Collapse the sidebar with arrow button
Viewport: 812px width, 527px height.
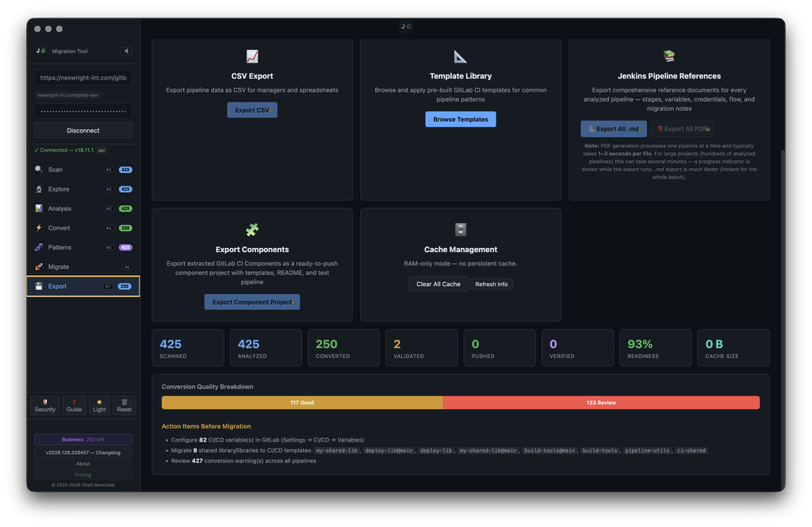click(x=126, y=51)
